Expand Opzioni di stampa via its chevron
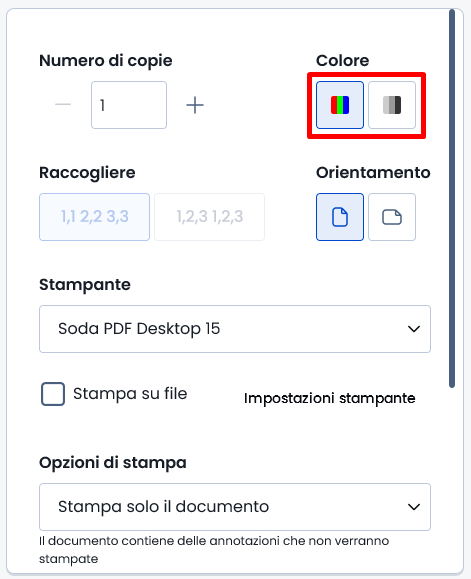Screen dimensions: 471x579 (414, 507)
